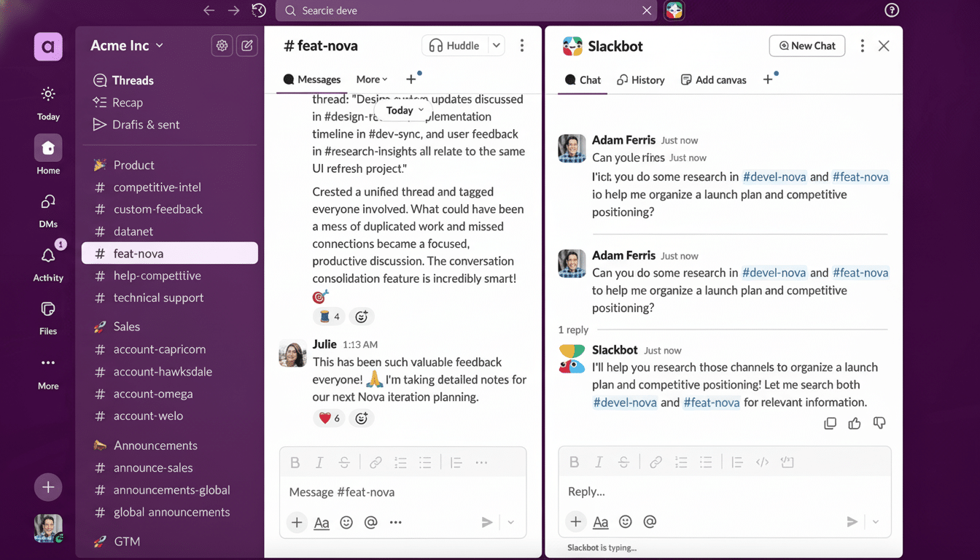Compose a new message with the pencil icon
Image resolution: width=980 pixels, height=560 pixels.
[x=246, y=45]
